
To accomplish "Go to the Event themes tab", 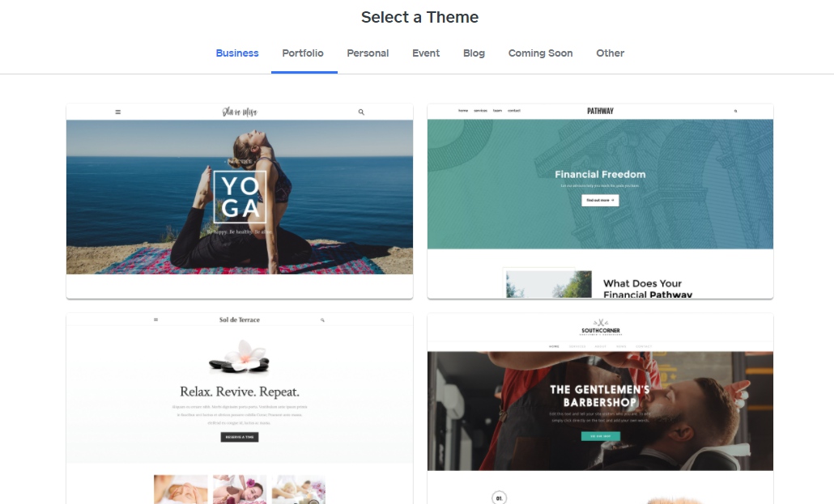I will coord(426,53).
